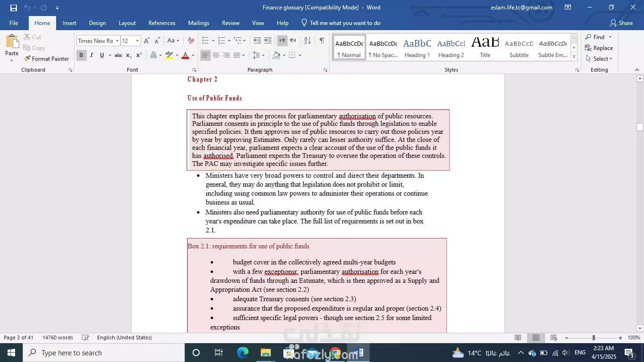
Task: Set right-to-left text direction
Action: pyautogui.click(x=293, y=41)
